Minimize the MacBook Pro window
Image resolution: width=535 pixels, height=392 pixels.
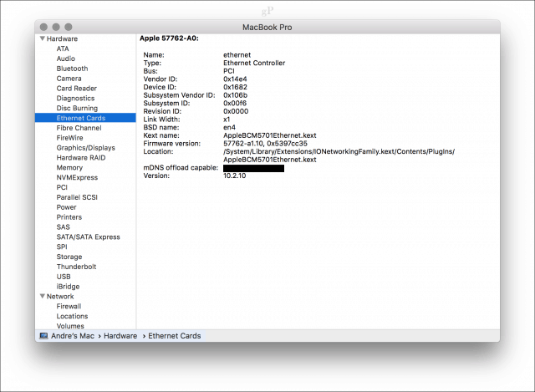pos(56,27)
